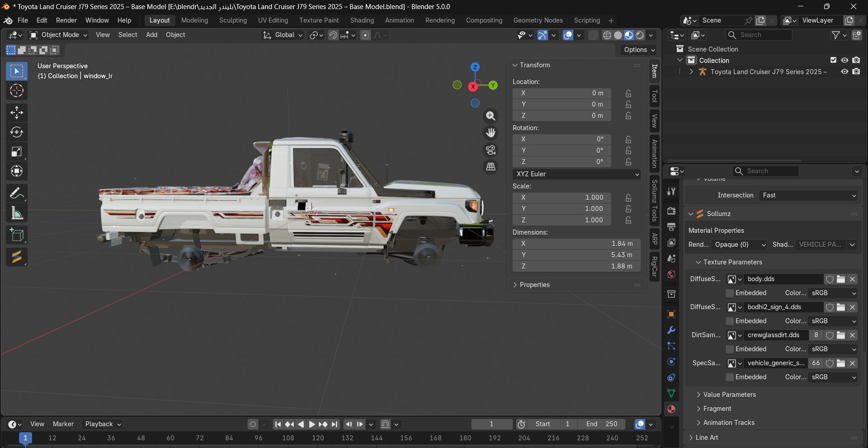Open Global transform orientation dropdown
The height and width of the screenshot is (448, 868).
[283, 35]
